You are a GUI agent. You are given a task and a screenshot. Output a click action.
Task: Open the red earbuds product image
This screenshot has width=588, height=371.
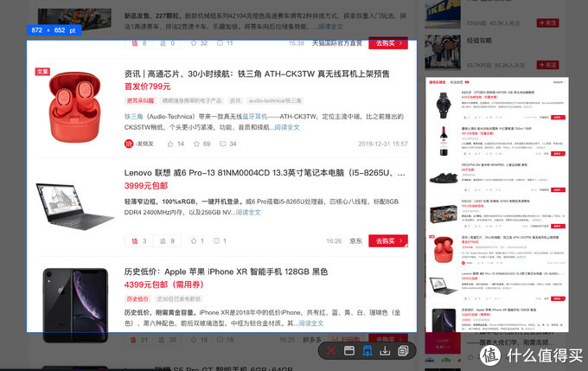[74, 107]
